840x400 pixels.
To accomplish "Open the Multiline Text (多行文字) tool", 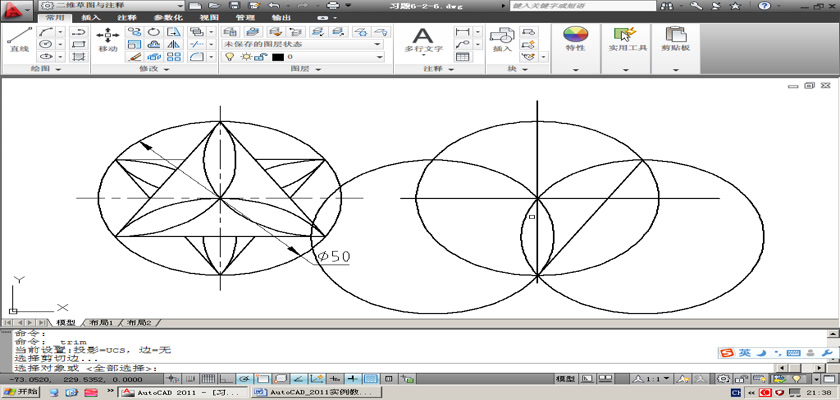I will [x=422, y=39].
